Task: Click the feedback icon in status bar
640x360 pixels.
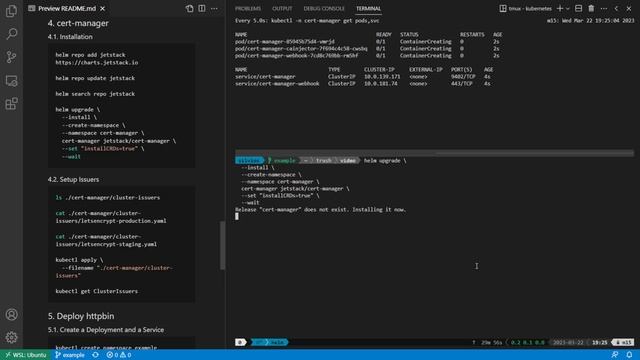Action: [615, 355]
